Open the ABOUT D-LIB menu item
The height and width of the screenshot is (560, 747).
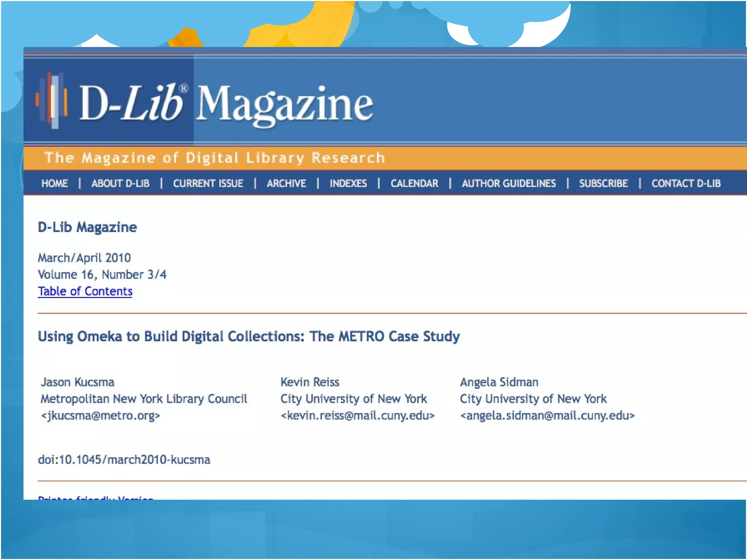click(x=120, y=183)
